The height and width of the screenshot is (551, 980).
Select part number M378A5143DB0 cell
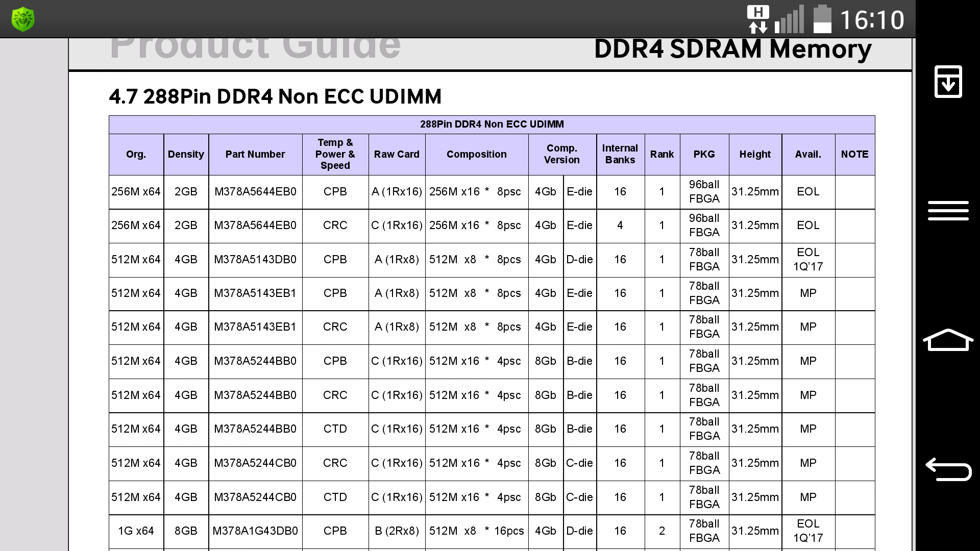pos(255,259)
